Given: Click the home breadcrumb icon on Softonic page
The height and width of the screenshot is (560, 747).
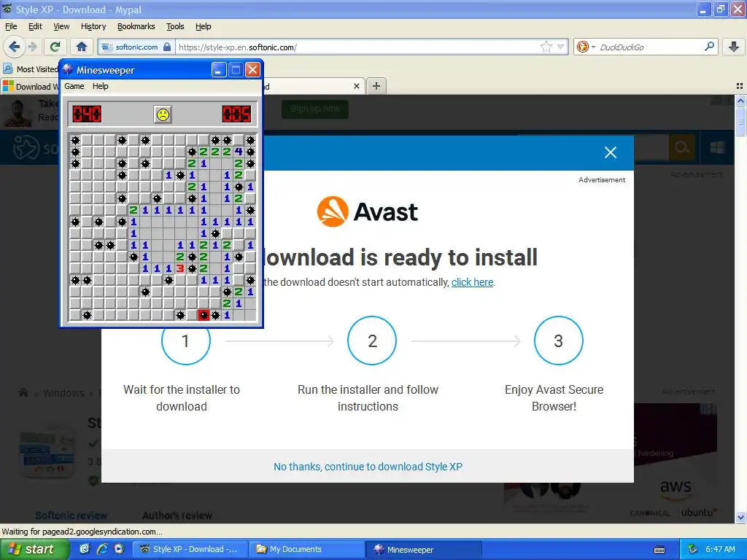Looking at the screenshot, I should click(x=23, y=393).
